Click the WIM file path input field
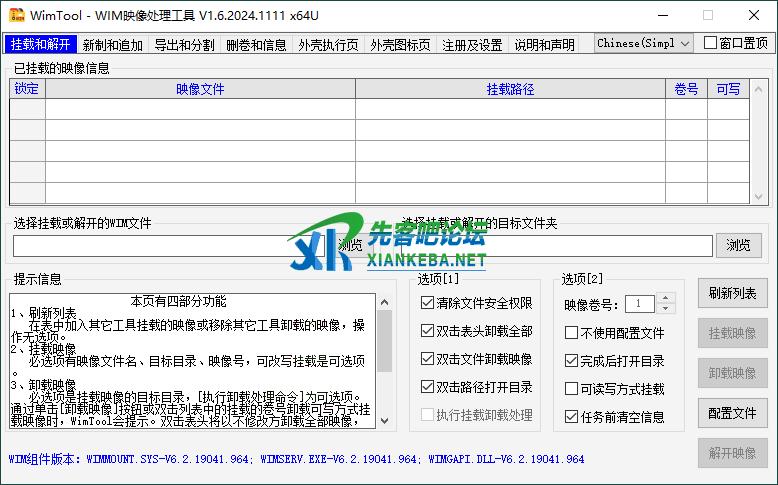This screenshot has height=485, width=778. coord(170,245)
